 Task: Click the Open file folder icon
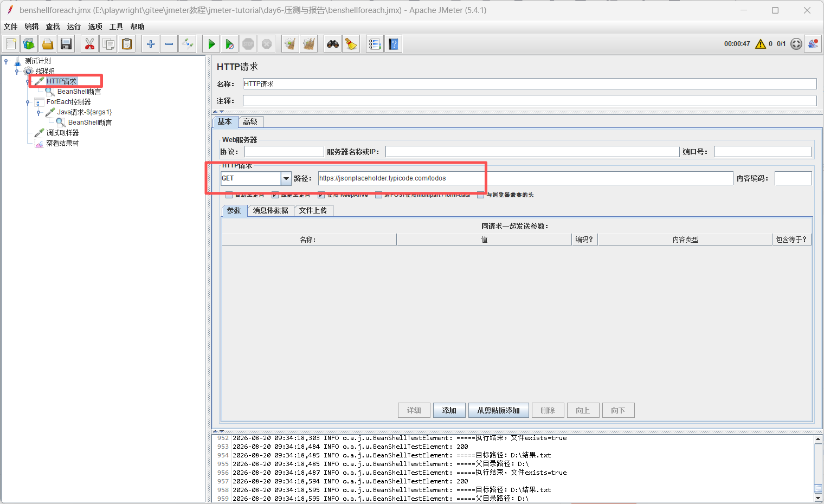[48, 44]
